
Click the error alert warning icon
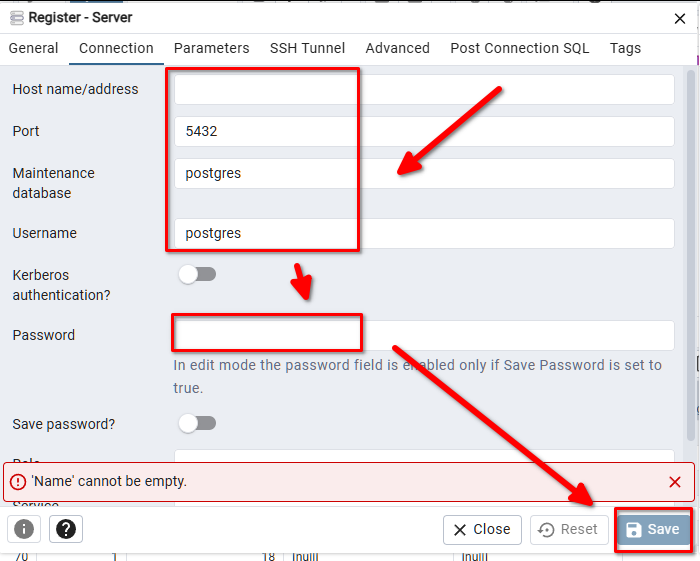18,482
